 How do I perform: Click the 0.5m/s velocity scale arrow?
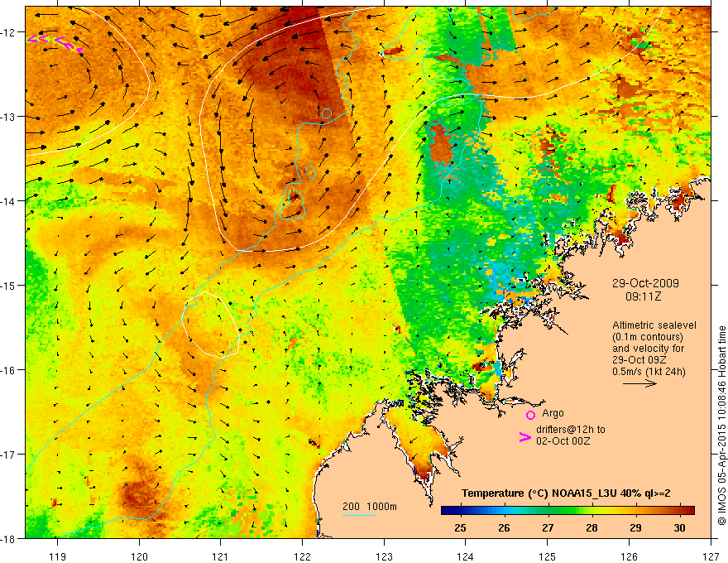639,383
